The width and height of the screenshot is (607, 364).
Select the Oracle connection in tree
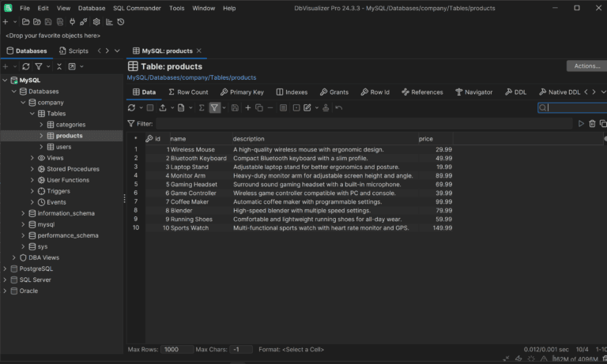click(x=28, y=291)
